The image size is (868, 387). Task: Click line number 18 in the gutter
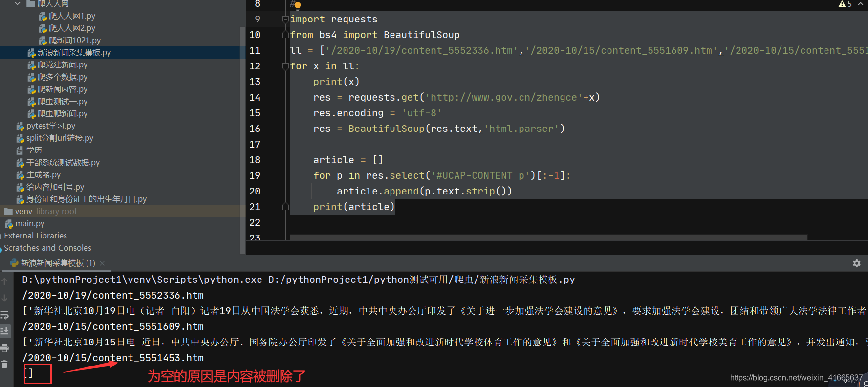pos(255,160)
